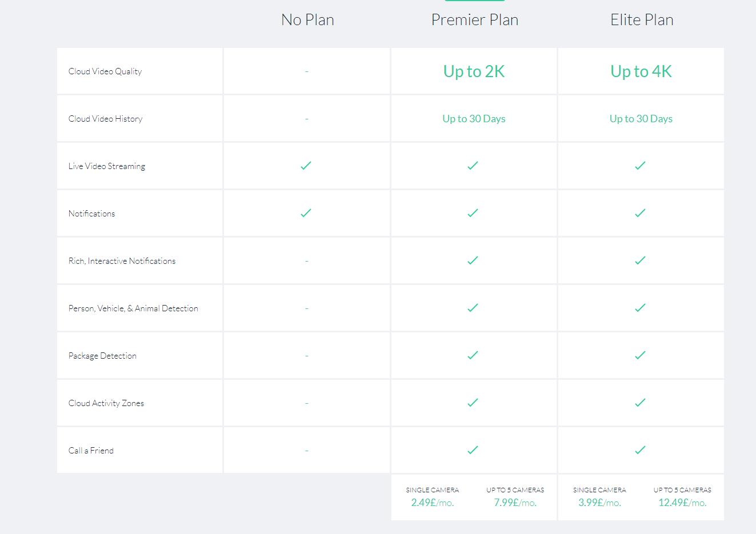Click Call a Friend checkmark under Elite Plan
The width and height of the screenshot is (756, 534).
(640, 450)
